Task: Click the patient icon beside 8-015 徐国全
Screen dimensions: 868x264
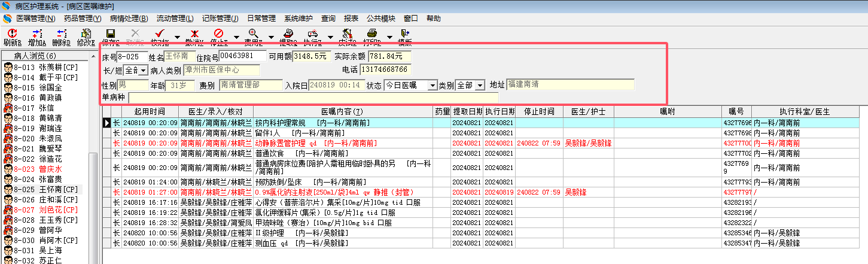Action: point(8,87)
